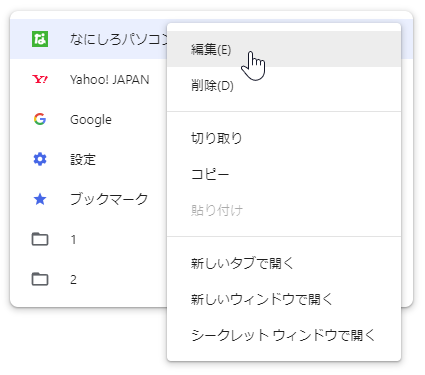Click the なにしろパソコン bookmark title

tap(118, 39)
